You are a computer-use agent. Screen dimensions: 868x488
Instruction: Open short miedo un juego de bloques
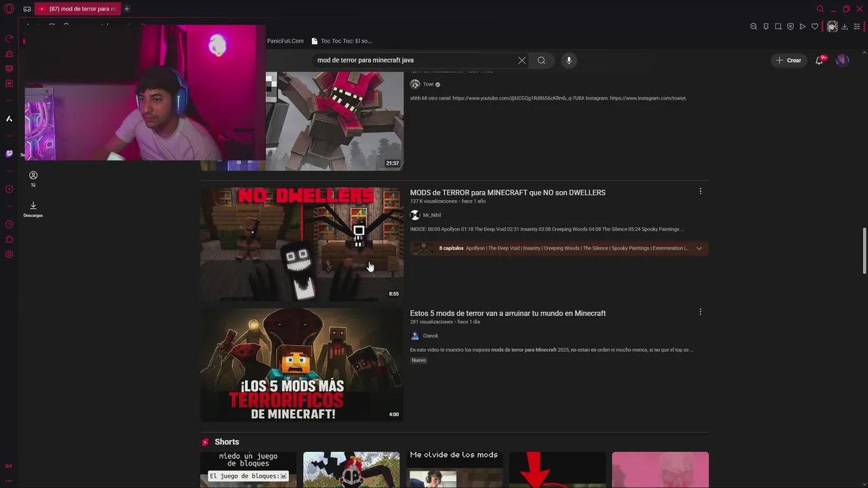[x=248, y=470]
